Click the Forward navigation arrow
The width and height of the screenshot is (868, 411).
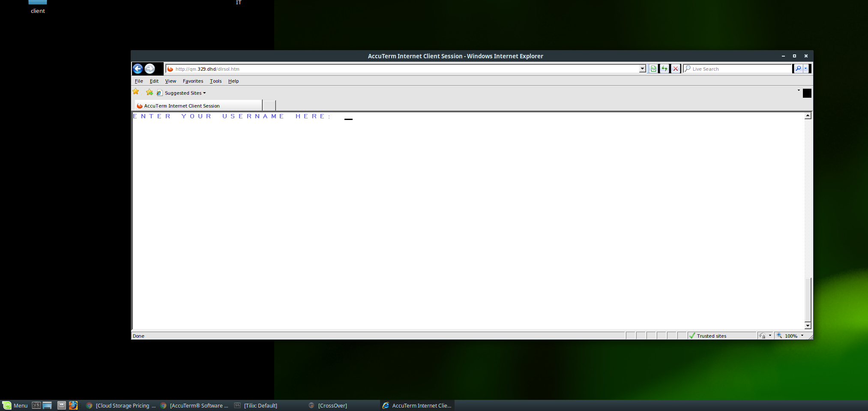point(150,69)
